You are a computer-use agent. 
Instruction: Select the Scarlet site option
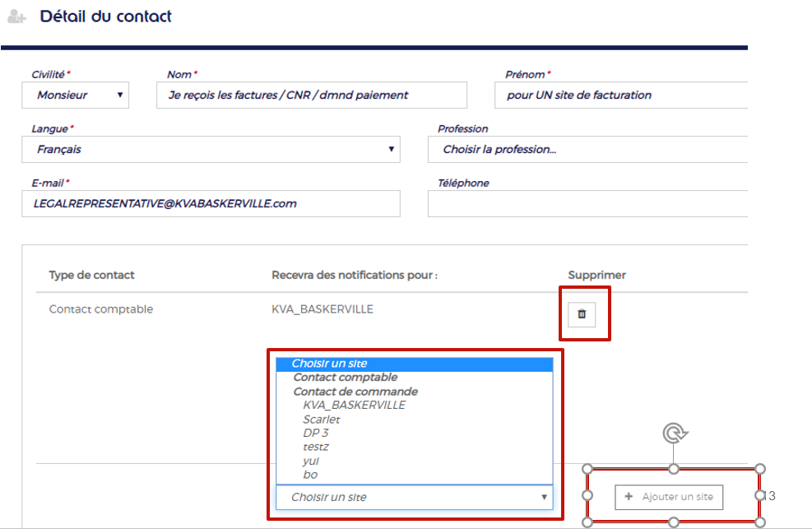click(x=322, y=420)
